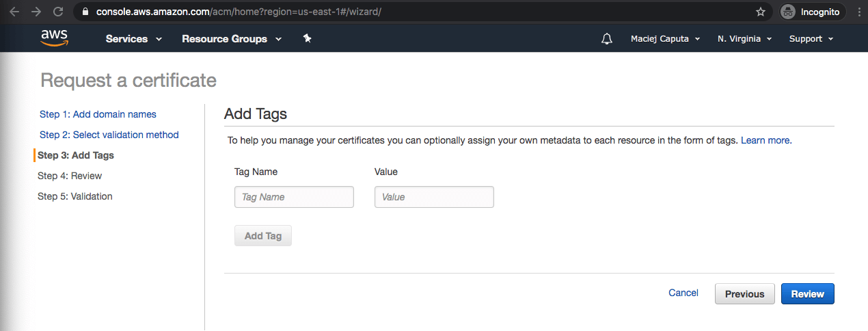Click the pin shortcut icon in navbar
This screenshot has width=868, height=331.
(307, 39)
